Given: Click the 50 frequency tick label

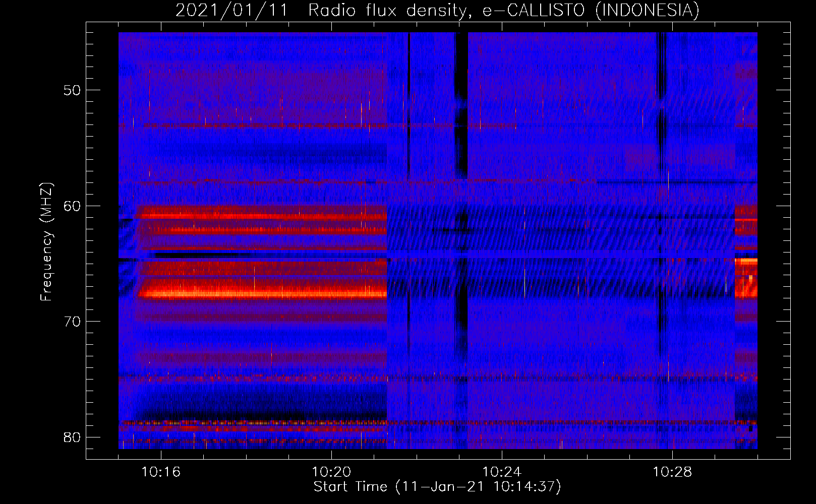Looking at the screenshot, I should 72,90.
